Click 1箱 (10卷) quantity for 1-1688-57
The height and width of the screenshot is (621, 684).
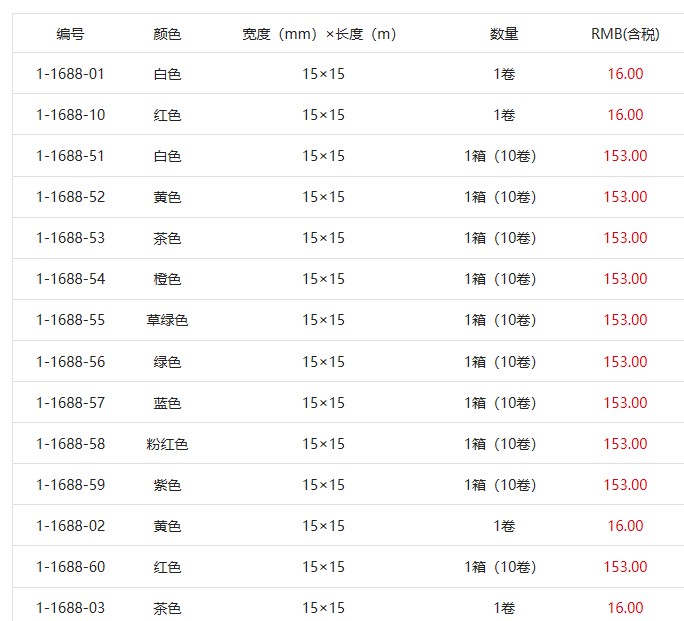point(500,403)
